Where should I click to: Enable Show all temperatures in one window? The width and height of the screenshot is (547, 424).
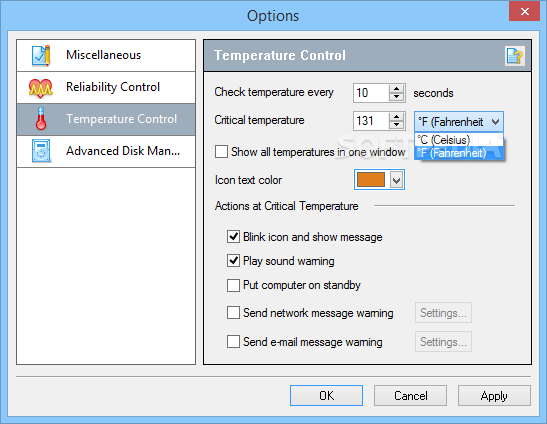[222, 152]
